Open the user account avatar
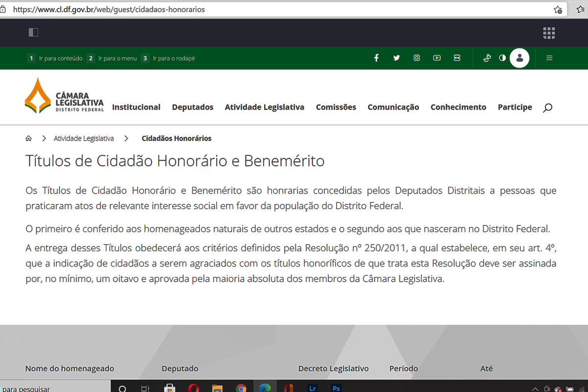 pyautogui.click(x=519, y=58)
